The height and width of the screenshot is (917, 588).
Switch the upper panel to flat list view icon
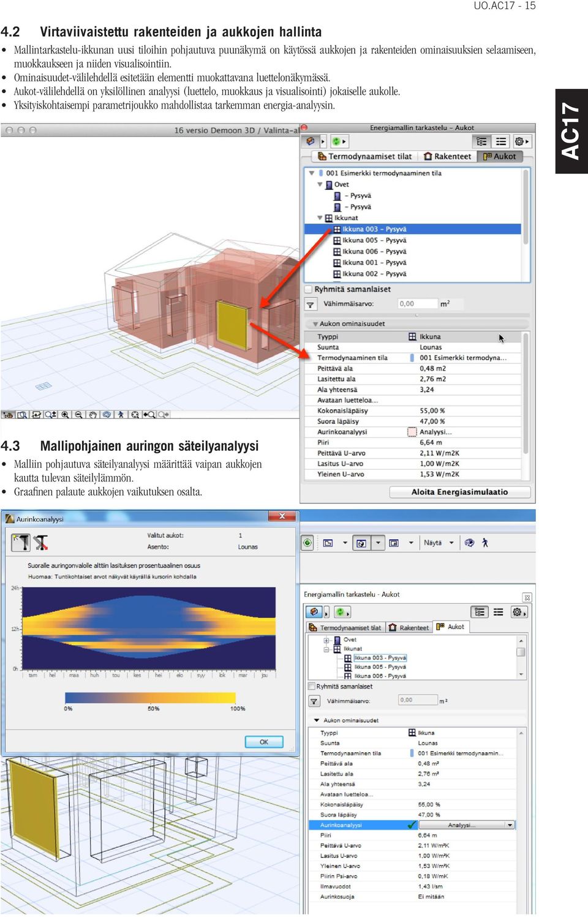pos(501,142)
